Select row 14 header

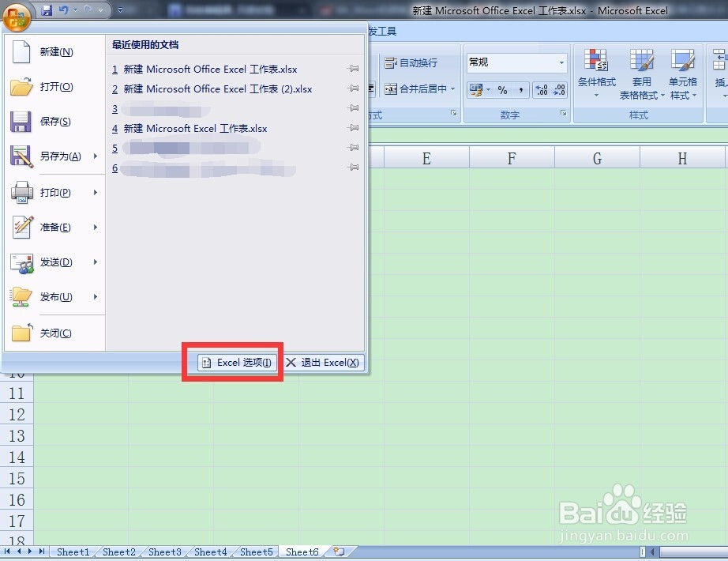[17, 457]
